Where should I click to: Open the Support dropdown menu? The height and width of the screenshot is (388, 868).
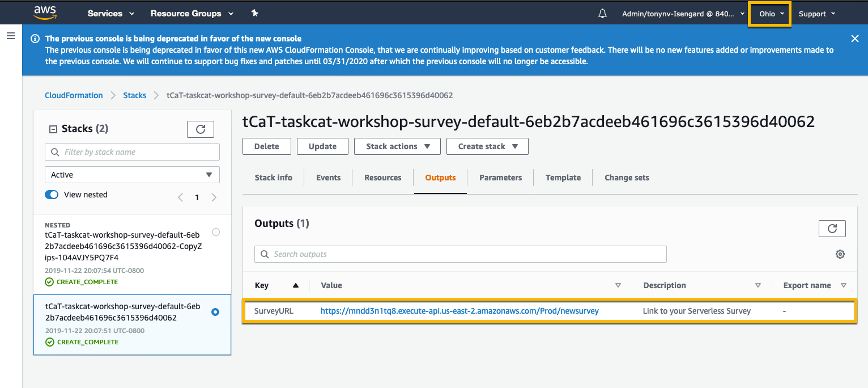tap(817, 14)
